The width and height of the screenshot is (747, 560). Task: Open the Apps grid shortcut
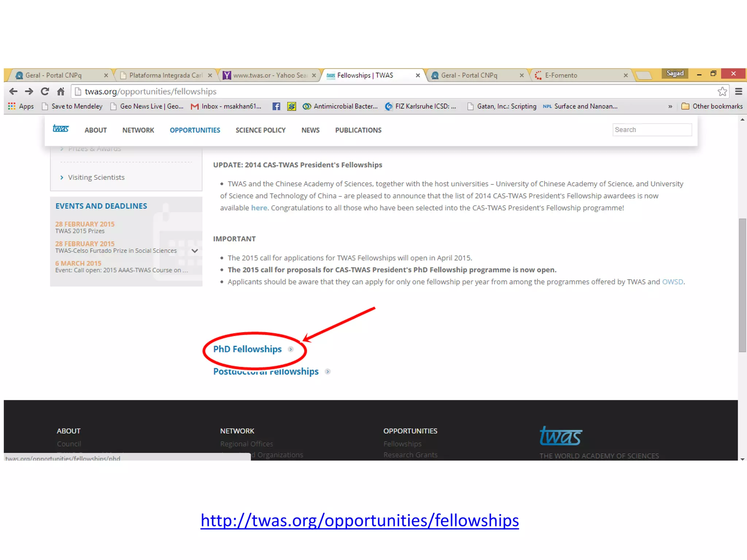click(x=21, y=106)
